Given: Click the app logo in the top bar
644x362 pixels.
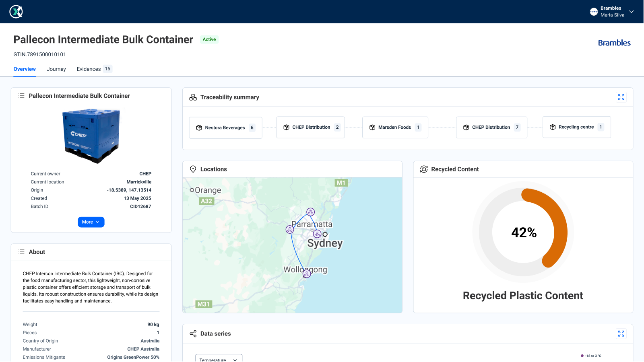Looking at the screenshot, I should [x=16, y=12].
